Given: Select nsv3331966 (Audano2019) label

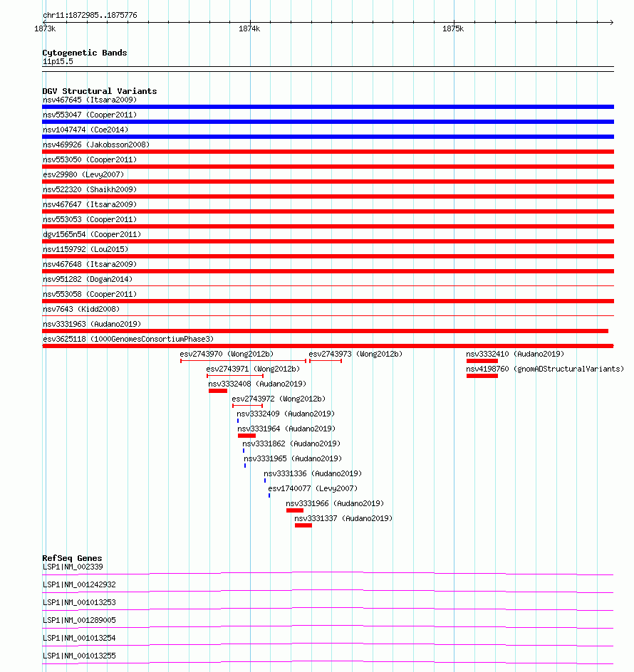Looking at the screenshot, I should point(335,503).
